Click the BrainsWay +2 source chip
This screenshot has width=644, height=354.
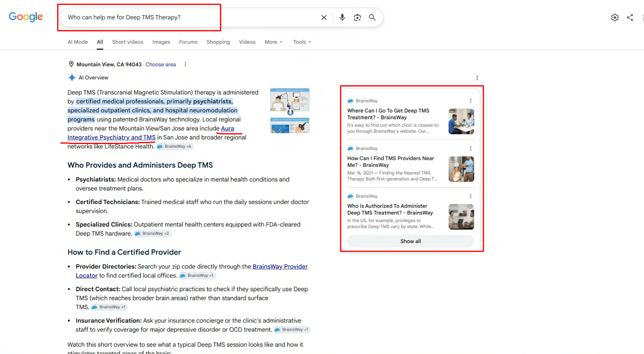click(x=153, y=233)
